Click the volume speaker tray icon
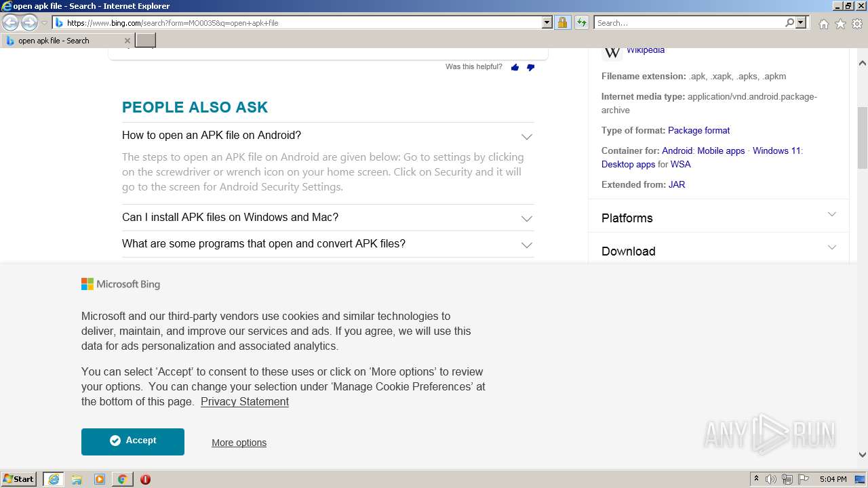This screenshot has width=868, height=488. [771, 479]
